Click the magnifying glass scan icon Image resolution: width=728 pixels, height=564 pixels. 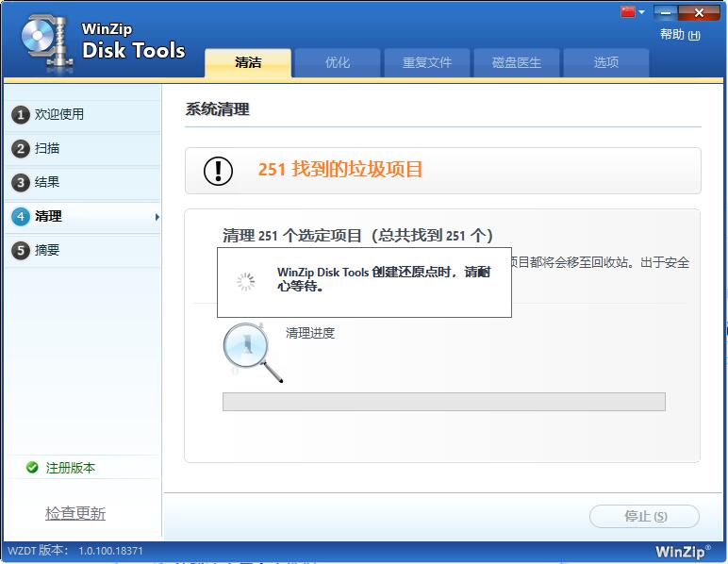(253, 353)
